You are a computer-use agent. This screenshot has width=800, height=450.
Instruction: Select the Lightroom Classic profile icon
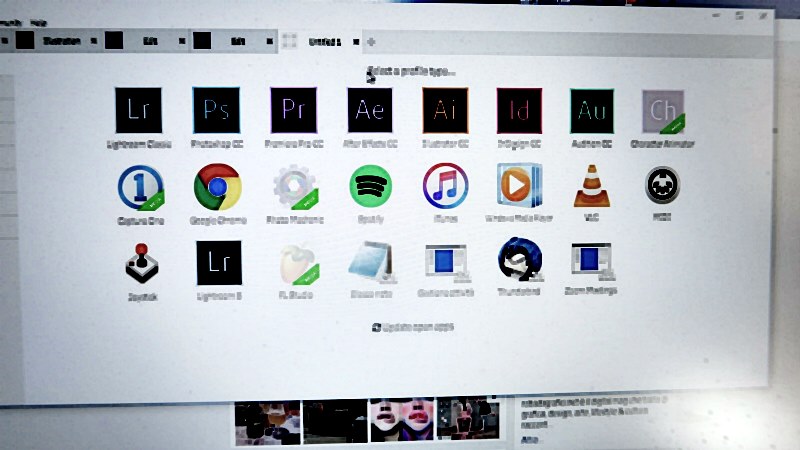(139, 110)
